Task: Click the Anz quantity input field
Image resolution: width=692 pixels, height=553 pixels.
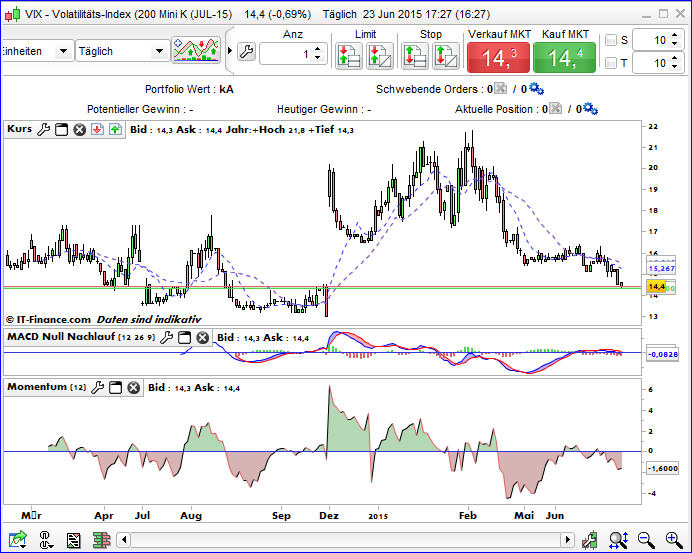Action: click(285, 53)
